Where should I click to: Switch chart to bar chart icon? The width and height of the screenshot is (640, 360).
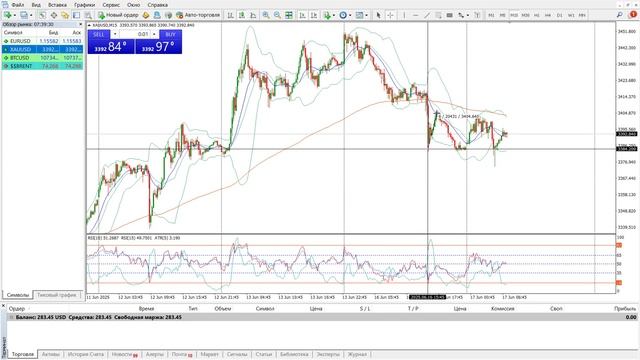[x=230, y=15]
